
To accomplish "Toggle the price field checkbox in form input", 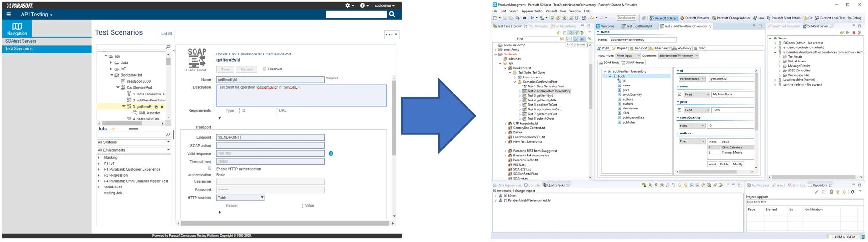I will pyautogui.click(x=679, y=110).
